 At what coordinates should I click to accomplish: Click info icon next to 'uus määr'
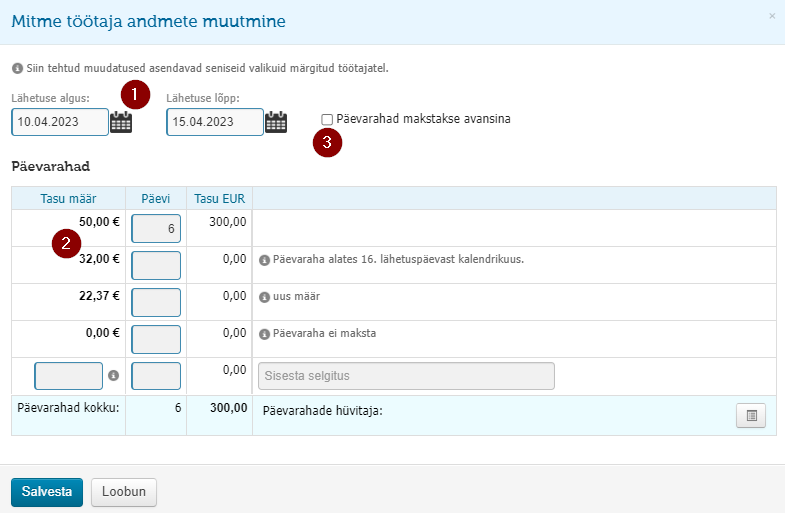tap(264, 297)
